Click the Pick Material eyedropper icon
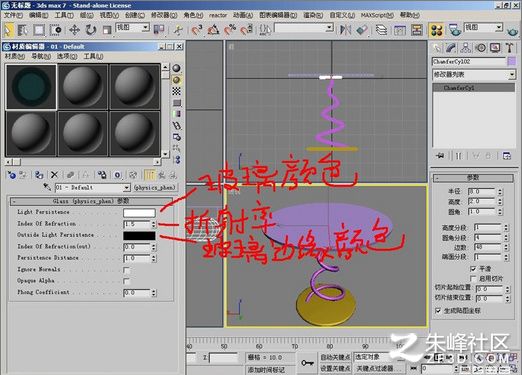Image resolution: width=522 pixels, height=375 pixels. tap(47, 187)
